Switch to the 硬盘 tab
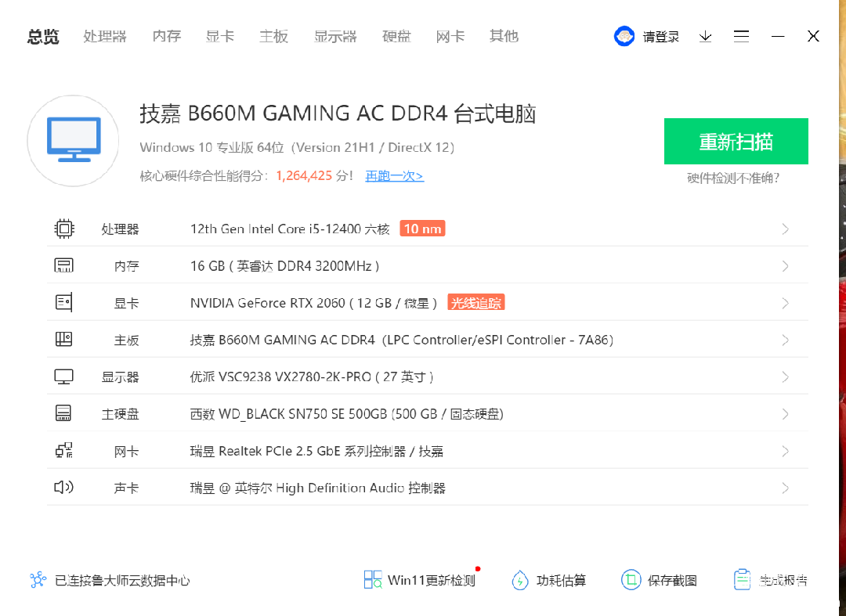The height and width of the screenshot is (616, 846). point(396,36)
